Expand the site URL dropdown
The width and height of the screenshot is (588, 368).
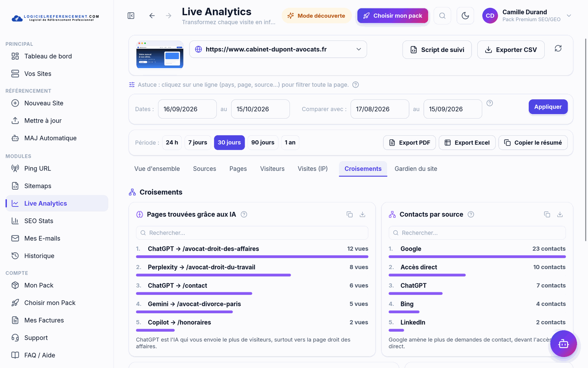coord(278,49)
